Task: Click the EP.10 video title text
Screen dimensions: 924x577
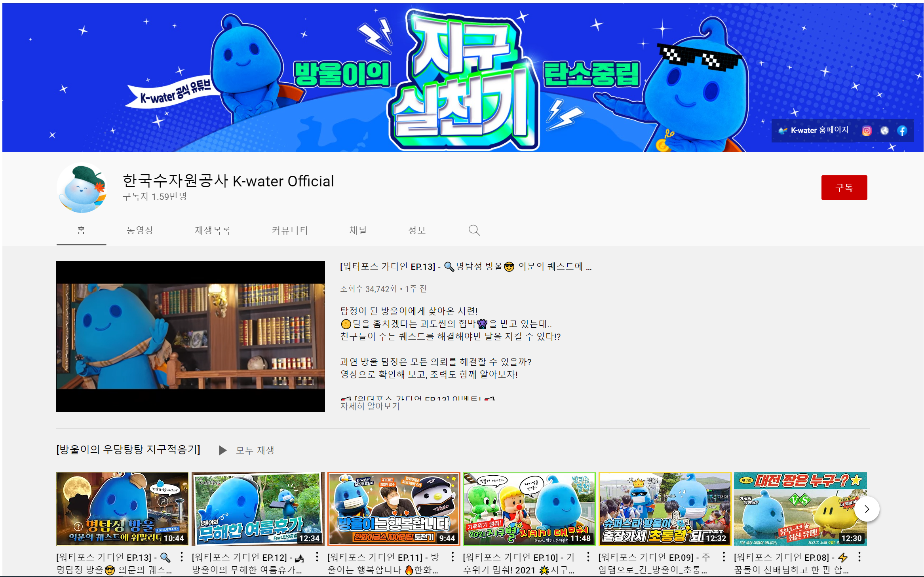Action: (519, 564)
